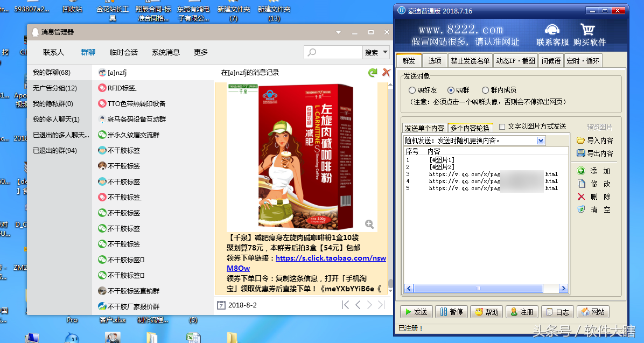The height and width of the screenshot is (343, 644).
Task: Click the 清空 icon
Action: [581, 209]
